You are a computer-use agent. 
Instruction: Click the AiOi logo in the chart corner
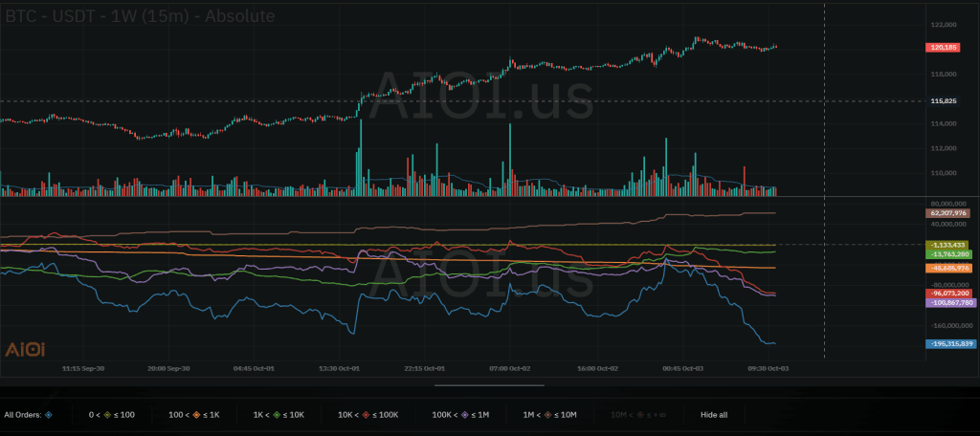[24, 350]
